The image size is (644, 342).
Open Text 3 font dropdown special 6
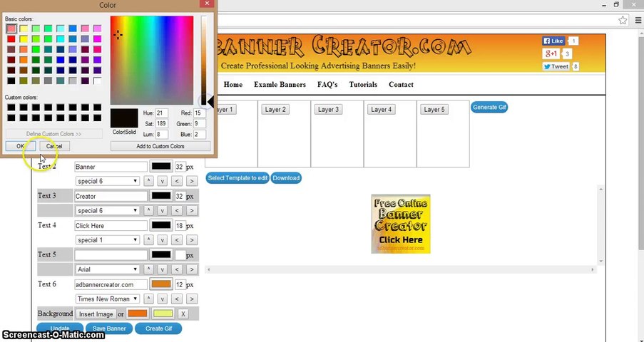(x=108, y=211)
